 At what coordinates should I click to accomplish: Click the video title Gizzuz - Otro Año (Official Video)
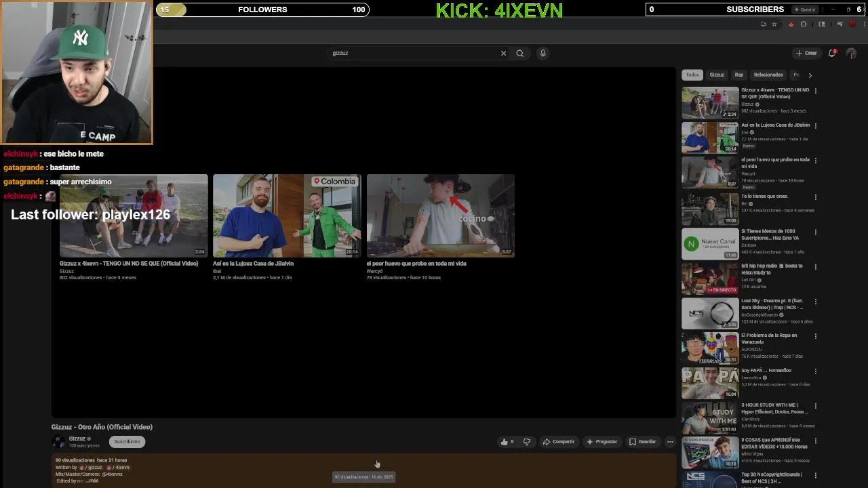[x=102, y=427]
